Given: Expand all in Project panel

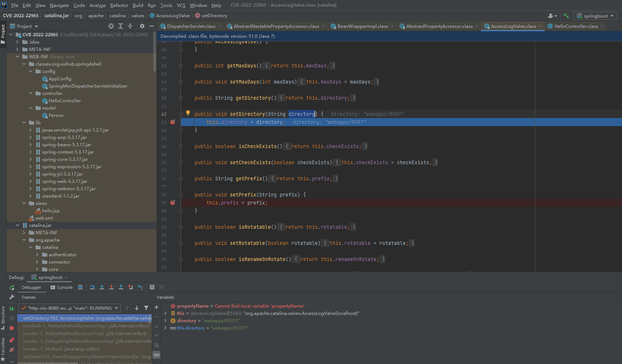Looking at the screenshot, I should [x=121, y=26].
